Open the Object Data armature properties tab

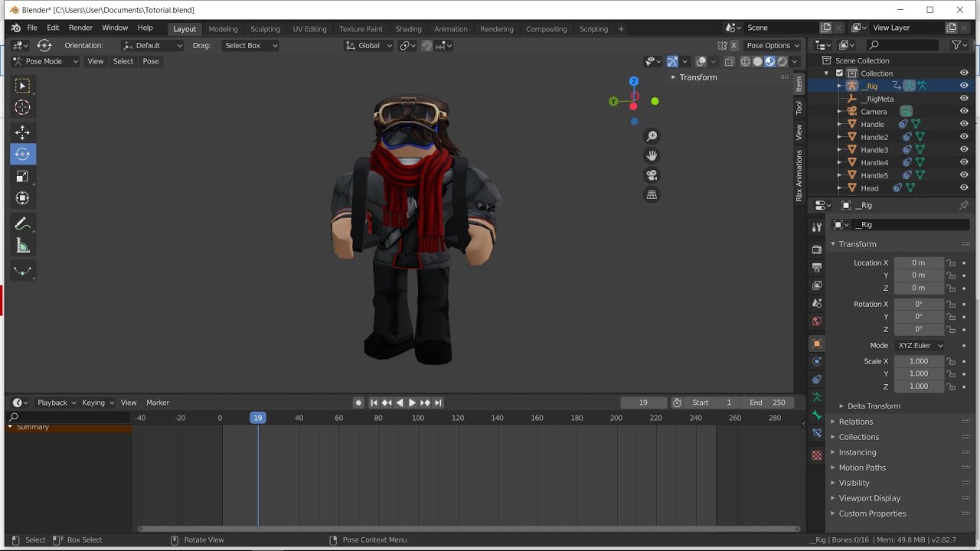coord(817,397)
